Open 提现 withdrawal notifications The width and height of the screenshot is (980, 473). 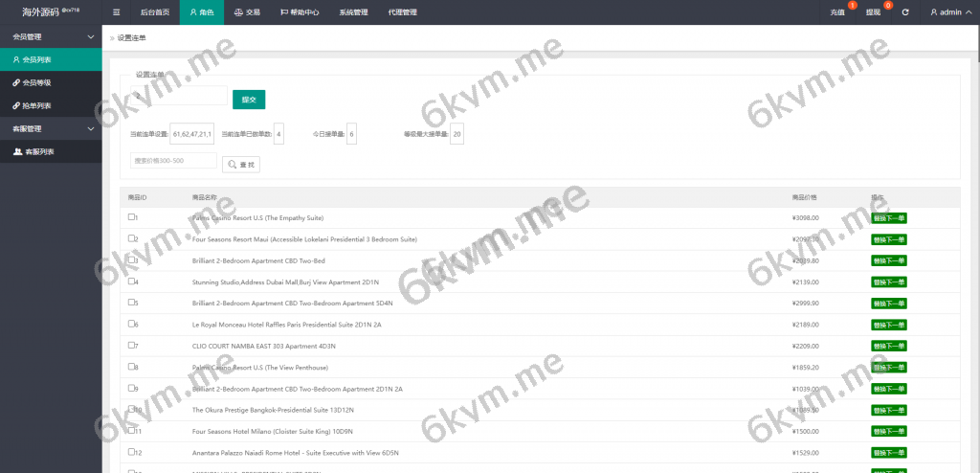coord(873,12)
